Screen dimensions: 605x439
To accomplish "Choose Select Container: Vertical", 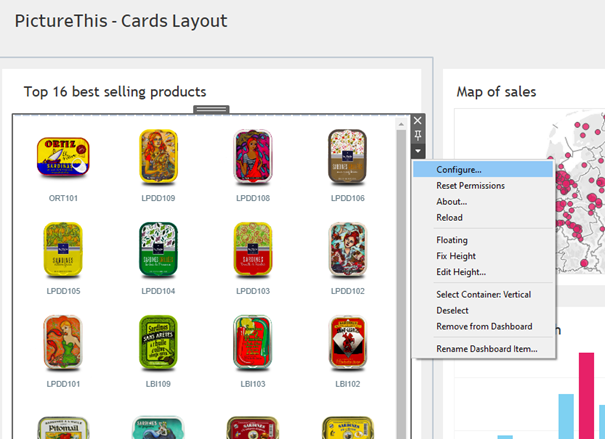I will click(483, 295).
